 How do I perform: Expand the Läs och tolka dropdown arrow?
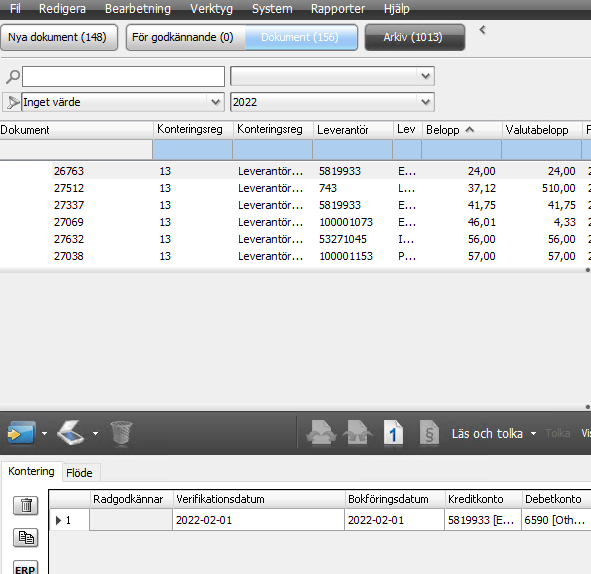click(x=533, y=433)
